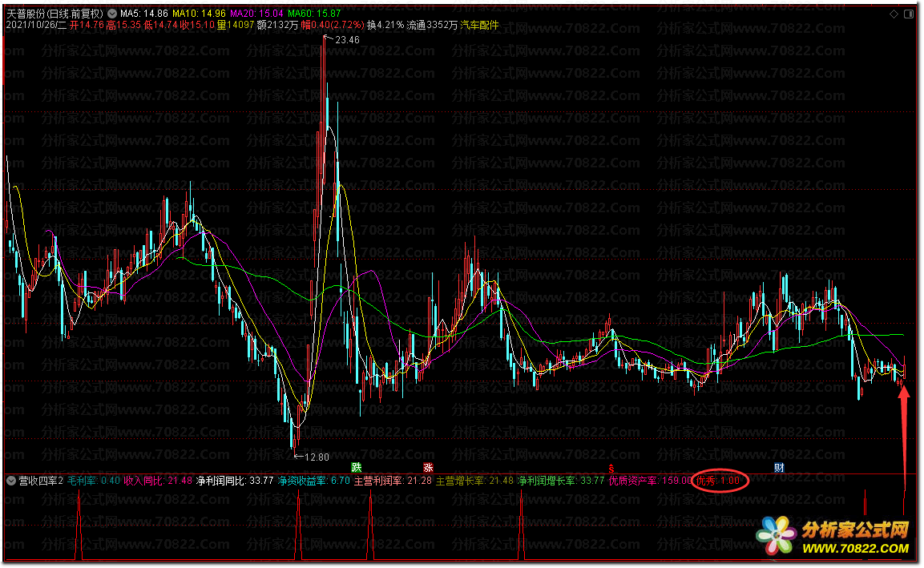
Task: Click the 营收四率2 indicator name
Action: [41, 481]
